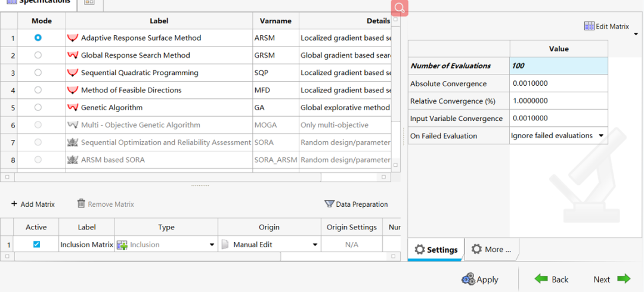The height and width of the screenshot is (292, 644).
Task: Click the green Next arrow
Action: (624, 279)
